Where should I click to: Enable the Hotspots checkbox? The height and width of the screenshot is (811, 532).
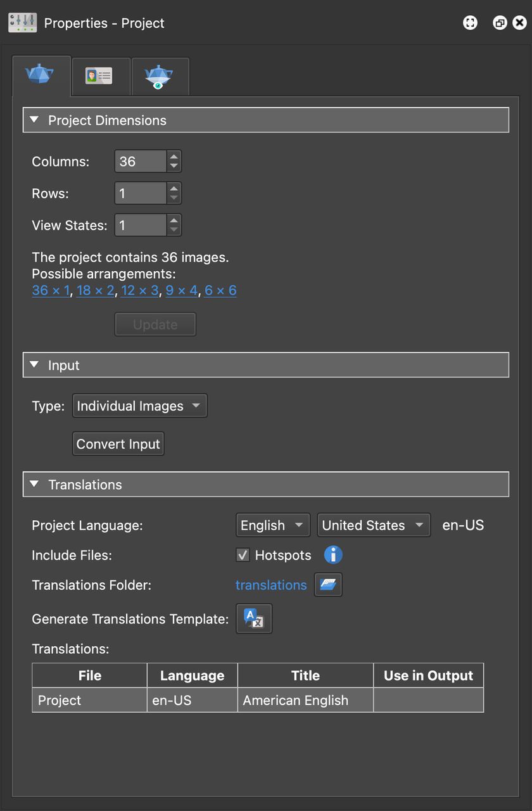[243, 555]
